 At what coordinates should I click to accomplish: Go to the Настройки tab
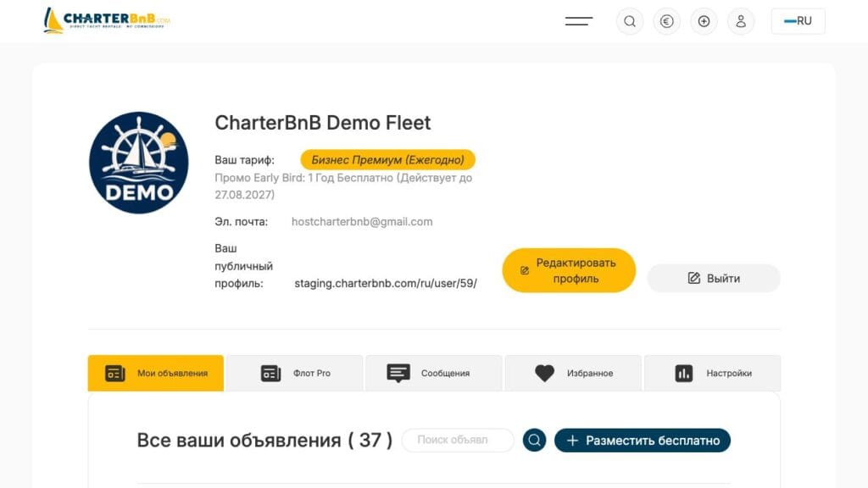click(x=712, y=373)
